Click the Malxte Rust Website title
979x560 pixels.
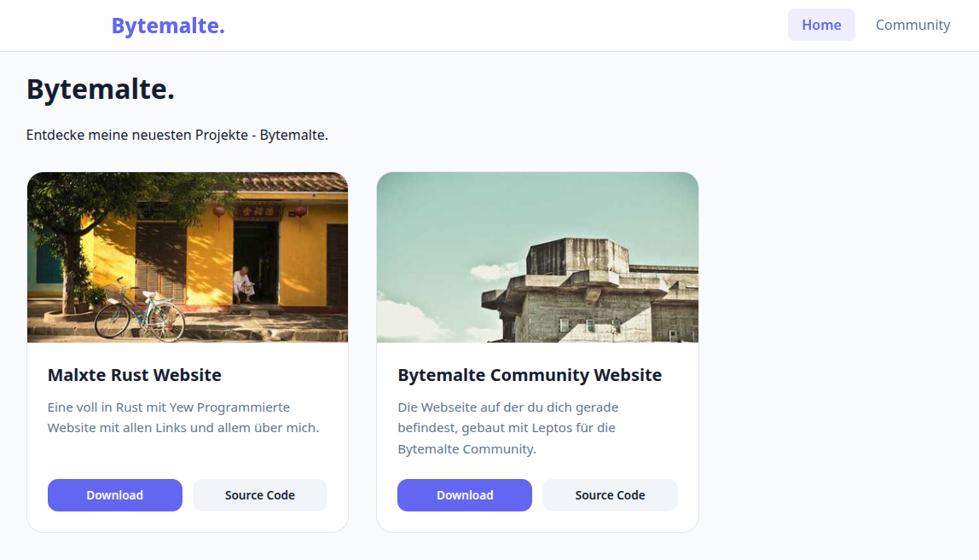tap(134, 375)
